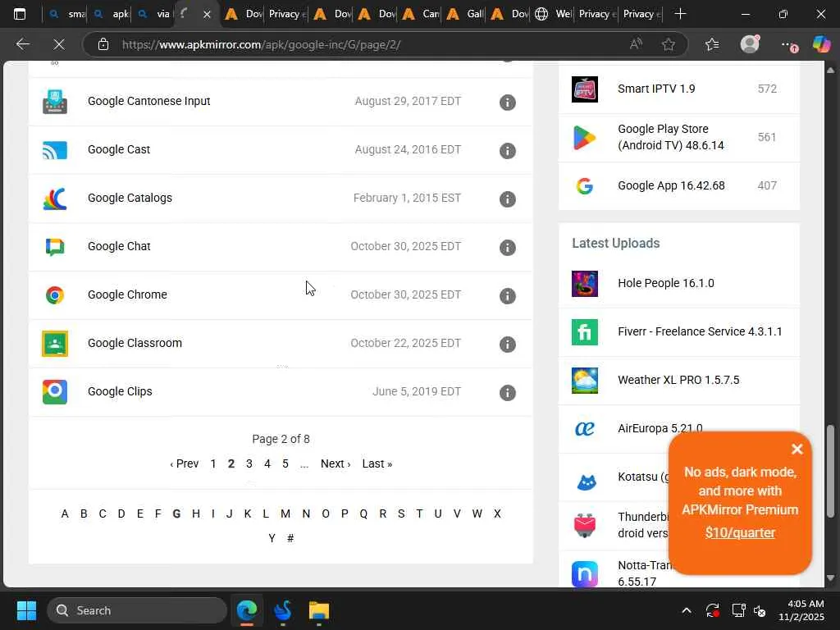
Task: Click the AirEuropa logo icon
Action: tap(584, 428)
